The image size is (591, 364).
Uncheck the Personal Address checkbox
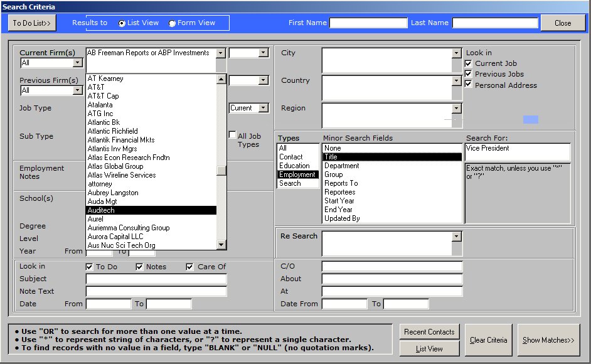(468, 84)
